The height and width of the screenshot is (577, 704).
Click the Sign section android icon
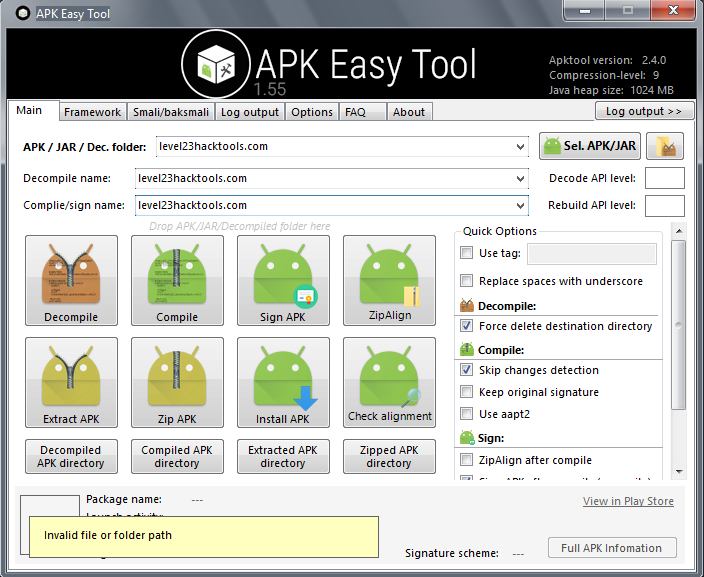click(467, 437)
